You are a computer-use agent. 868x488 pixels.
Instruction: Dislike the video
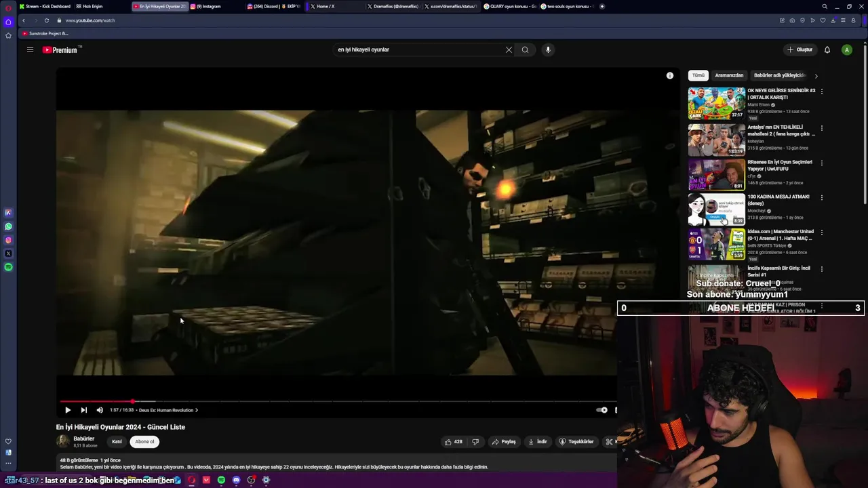[x=475, y=442]
